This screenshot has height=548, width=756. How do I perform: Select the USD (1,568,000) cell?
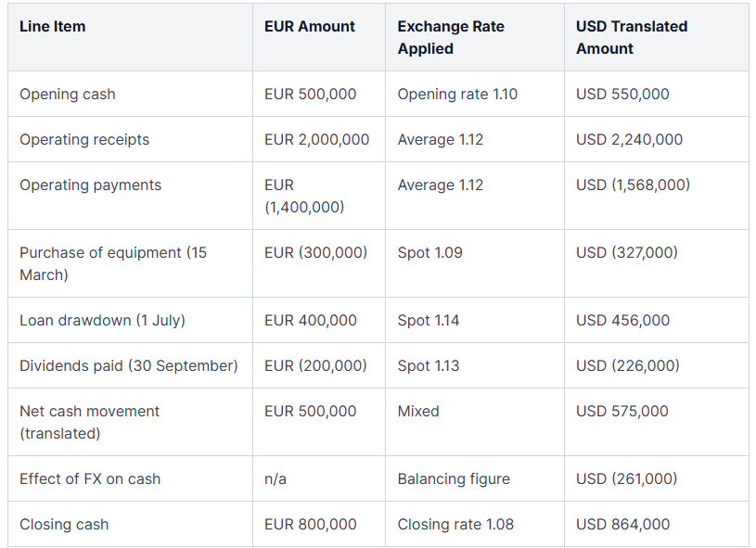[x=633, y=185]
